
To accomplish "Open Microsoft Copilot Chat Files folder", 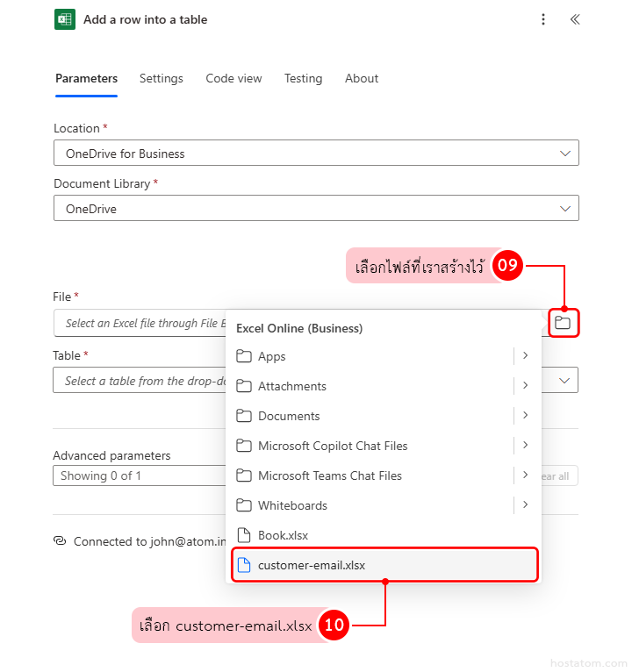I will (x=333, y=446).
